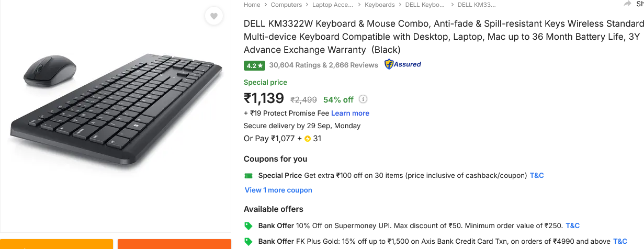
Task: Click the price info circle icon
Action: pos(364,99)
